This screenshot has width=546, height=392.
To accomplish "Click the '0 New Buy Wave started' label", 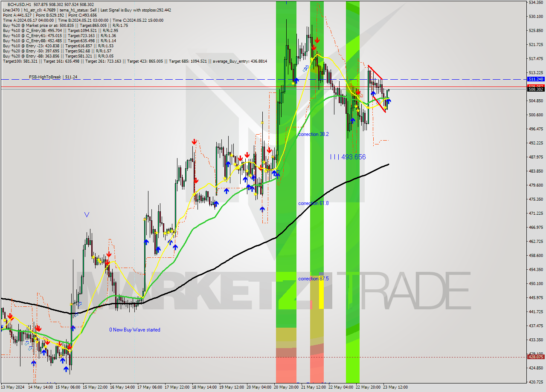I will point(135,330).
